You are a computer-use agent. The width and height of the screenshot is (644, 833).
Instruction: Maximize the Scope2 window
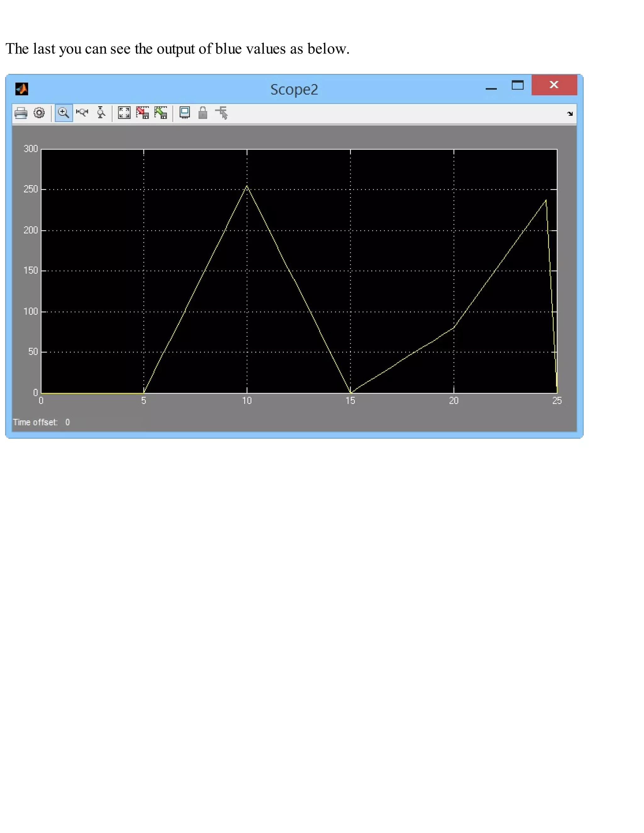[517, 85]
